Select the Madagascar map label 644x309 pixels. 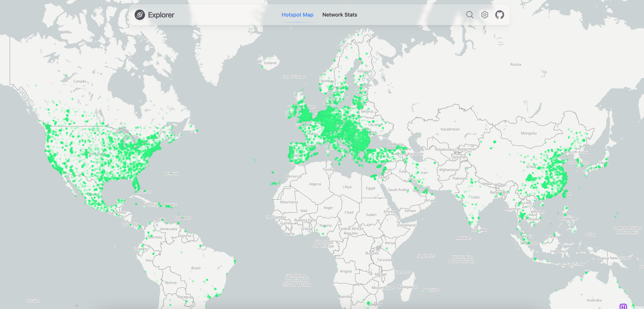coord(407,287)
